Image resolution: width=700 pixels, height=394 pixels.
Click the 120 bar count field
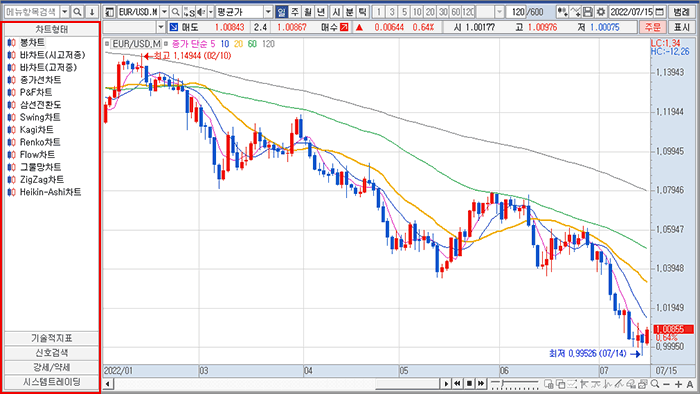pos(517,12)
